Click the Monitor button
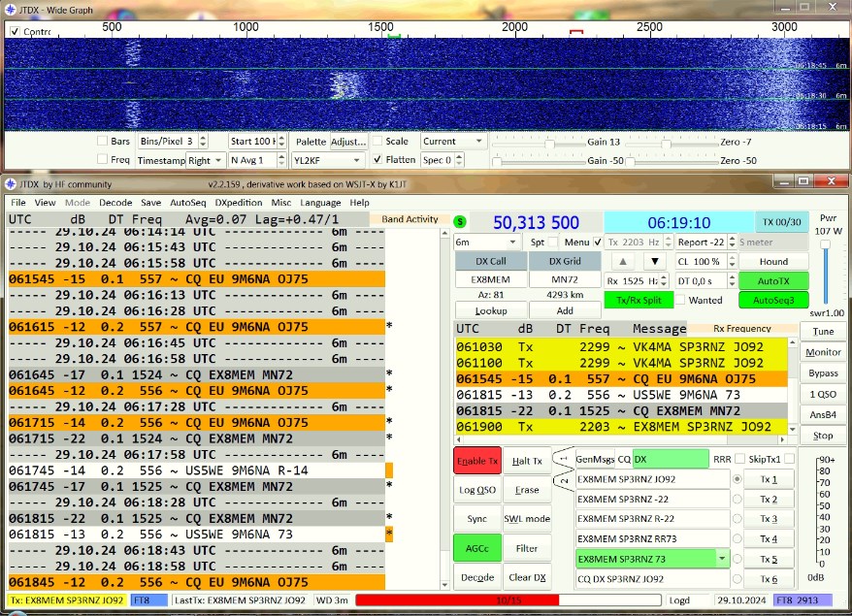The height and width of the screenshot is (616, 852). [x=823, y=352]
